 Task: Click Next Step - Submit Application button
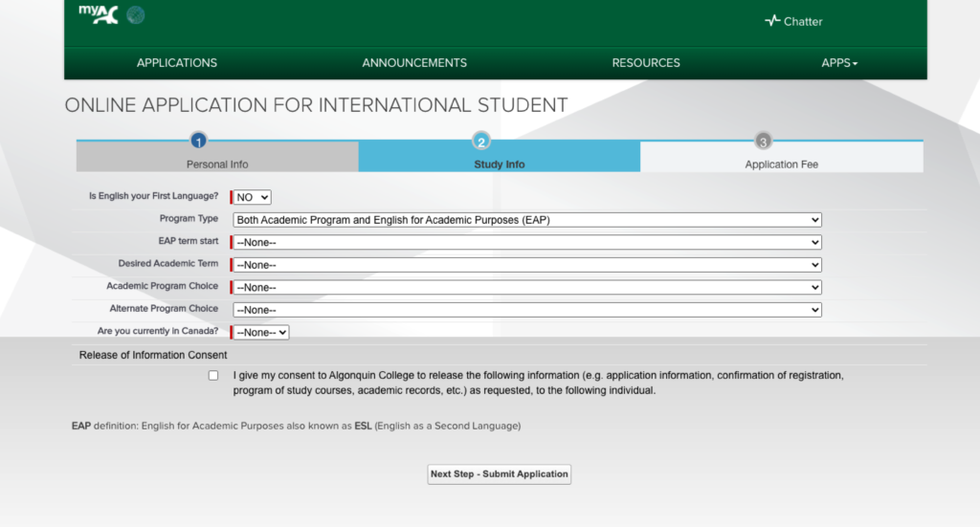pyautogui.click(x=499, y=474)
